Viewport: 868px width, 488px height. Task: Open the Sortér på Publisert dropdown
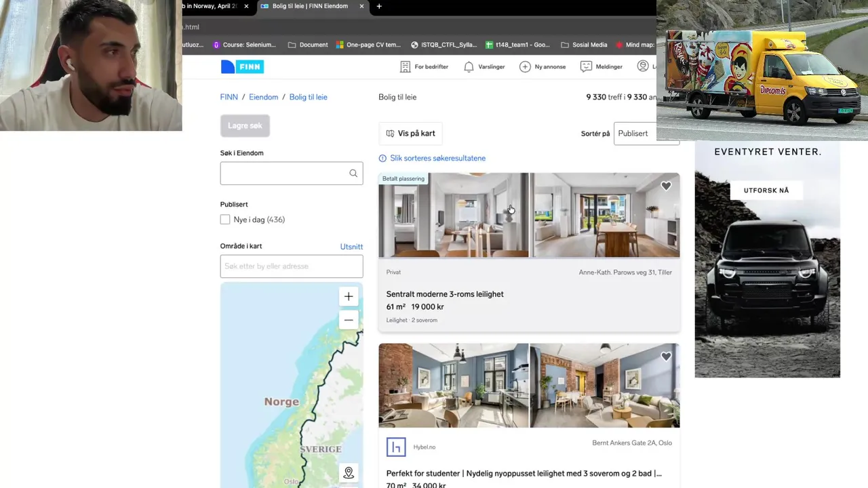pos(646,134)
